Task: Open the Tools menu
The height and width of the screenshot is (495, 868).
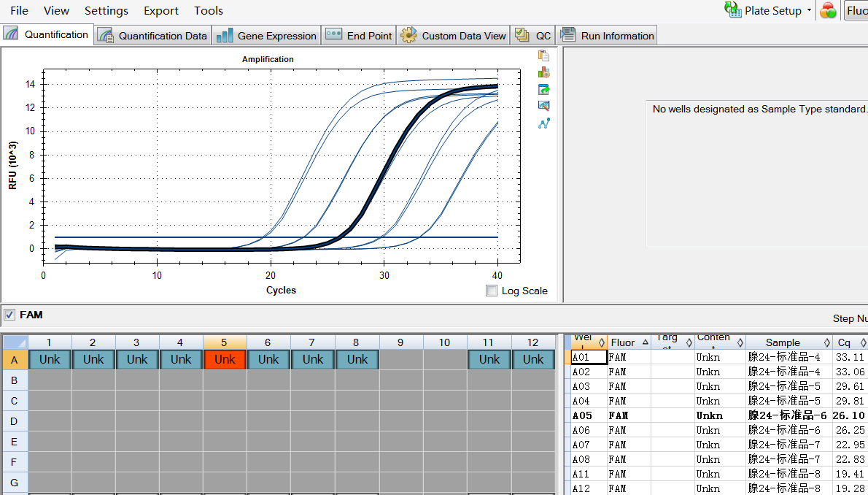Action: [x=209, y=10]
